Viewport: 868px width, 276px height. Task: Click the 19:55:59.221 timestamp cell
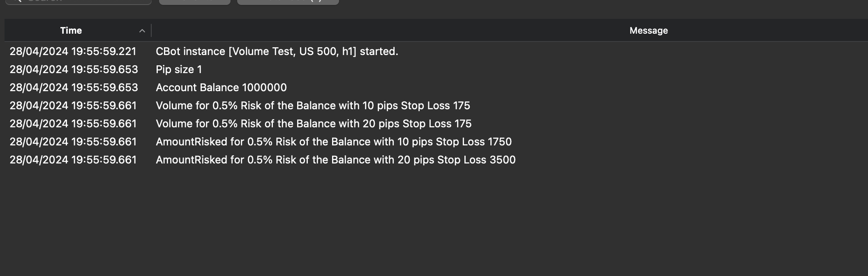pyautogui.click(x=73, y=51)
